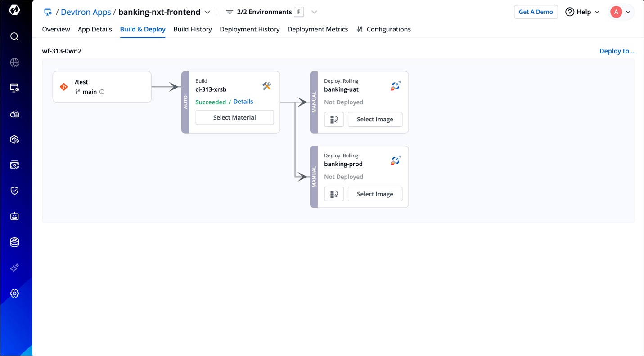Expand the banking-nxt-frontend app dropdown
The image size is (644, 356).
(207, 12)
